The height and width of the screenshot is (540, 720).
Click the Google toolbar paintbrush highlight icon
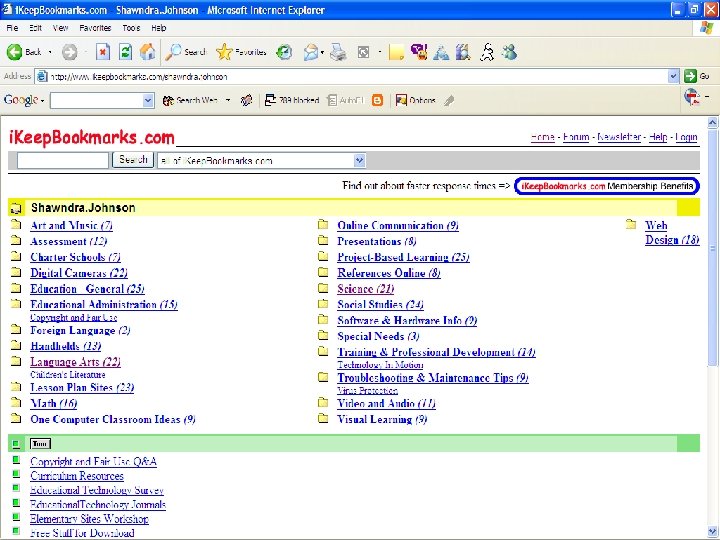[x=247, y=100]
